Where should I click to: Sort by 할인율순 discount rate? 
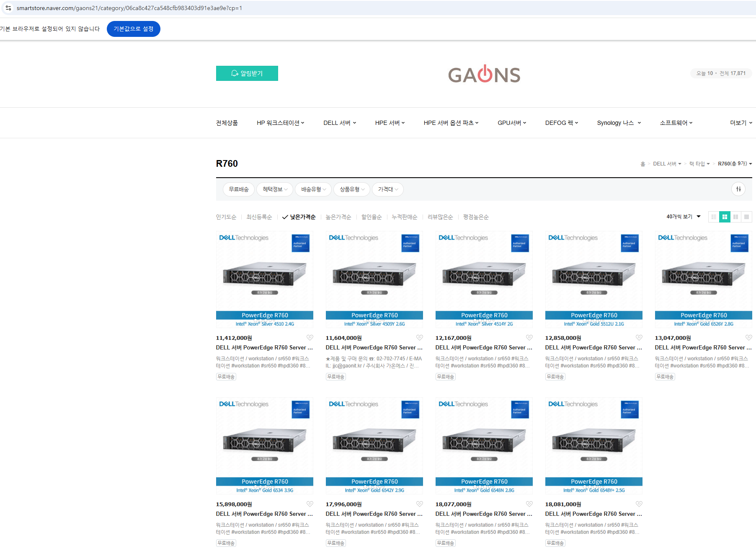click(372, 217)
